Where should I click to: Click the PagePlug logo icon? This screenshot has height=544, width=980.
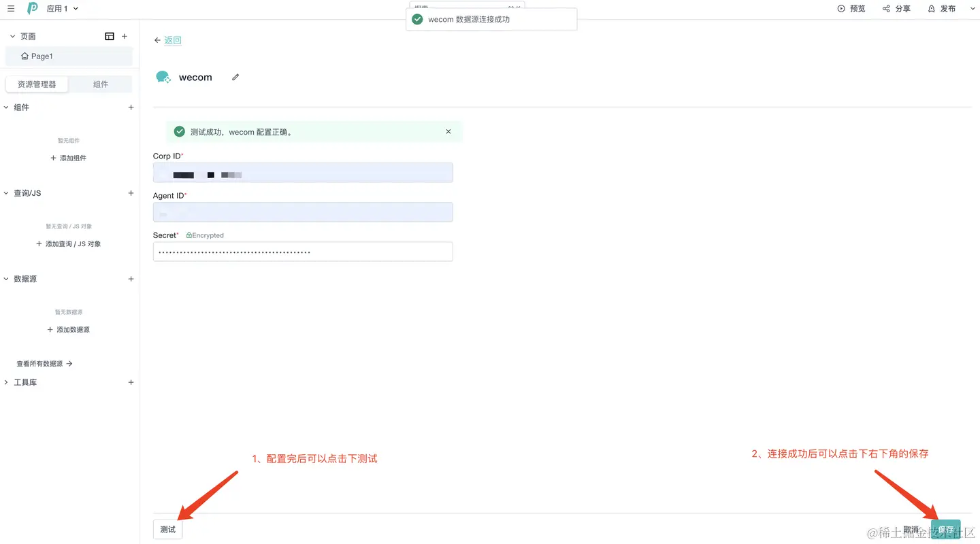click(x=32, y=9)
